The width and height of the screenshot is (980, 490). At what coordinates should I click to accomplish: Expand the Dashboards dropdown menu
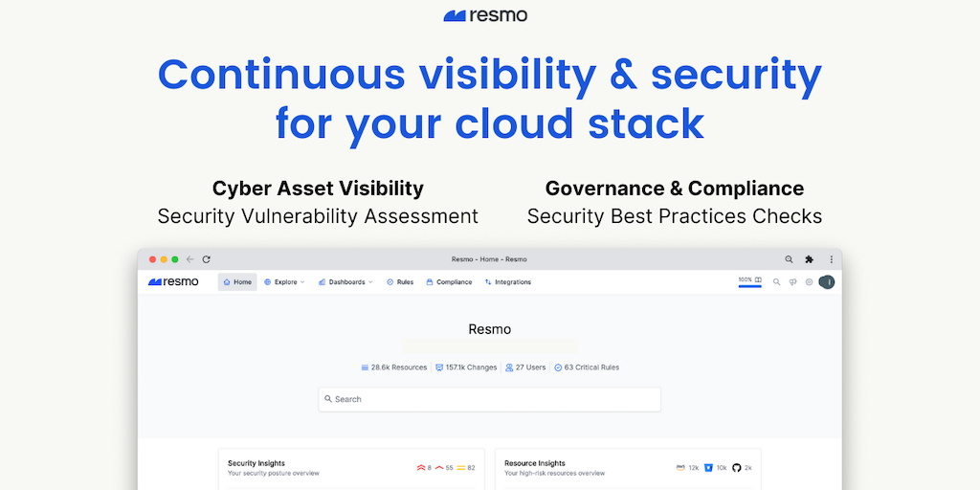[345, 282]
